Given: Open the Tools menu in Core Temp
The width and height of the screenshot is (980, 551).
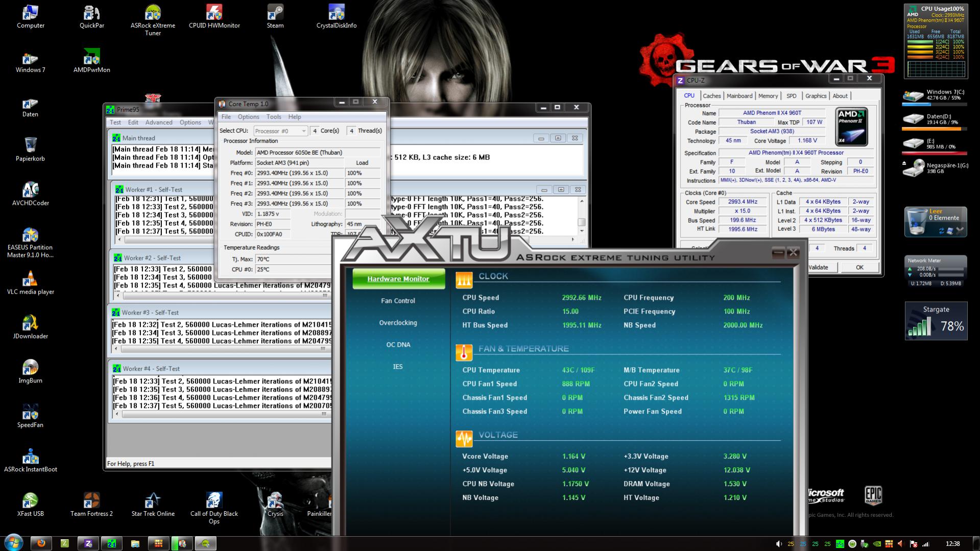Looking at the screenshot, I should pos(274,117).
